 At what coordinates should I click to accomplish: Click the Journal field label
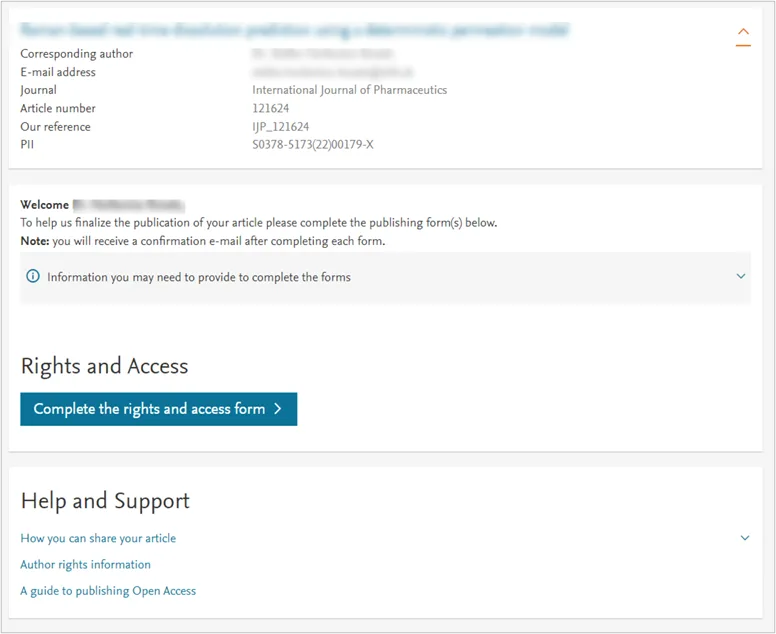(38, 90)
